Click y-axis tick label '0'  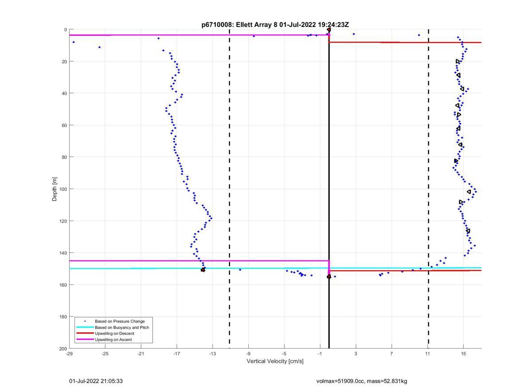coord(66,30)
